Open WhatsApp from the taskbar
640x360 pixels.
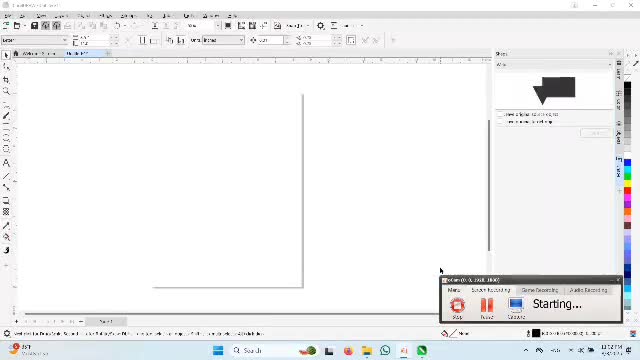pyautogui.click(x=385, y=350)
